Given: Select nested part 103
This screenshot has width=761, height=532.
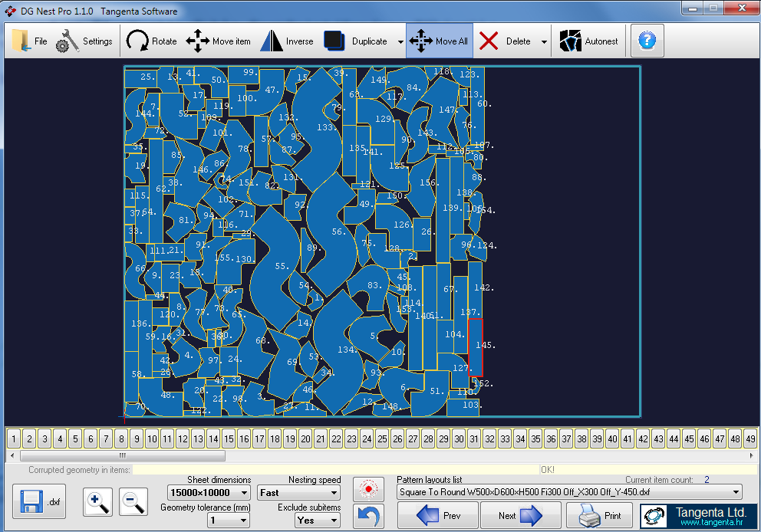Looking at the screenshot, I should (463, 406).
